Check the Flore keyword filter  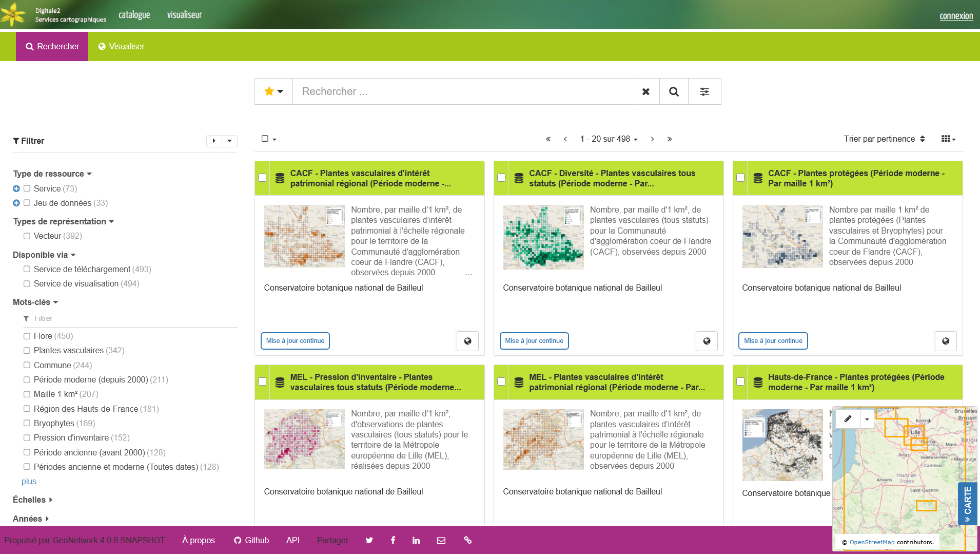click(27, 336)
